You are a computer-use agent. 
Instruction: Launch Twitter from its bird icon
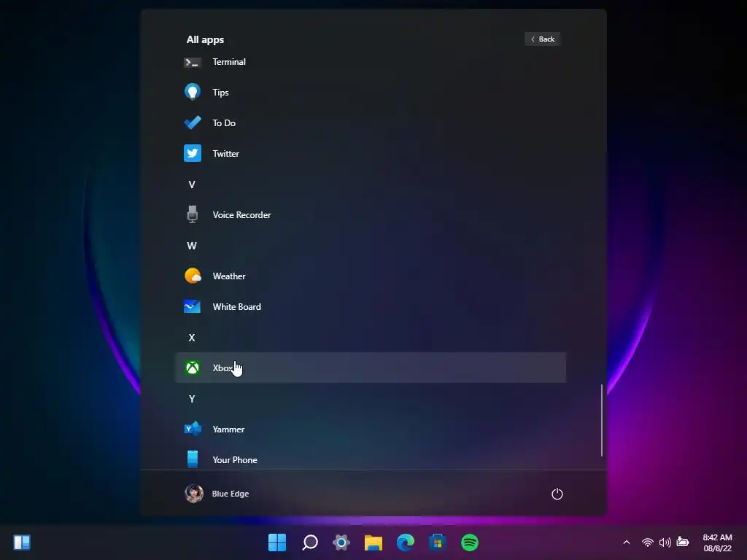pos(193,153)
